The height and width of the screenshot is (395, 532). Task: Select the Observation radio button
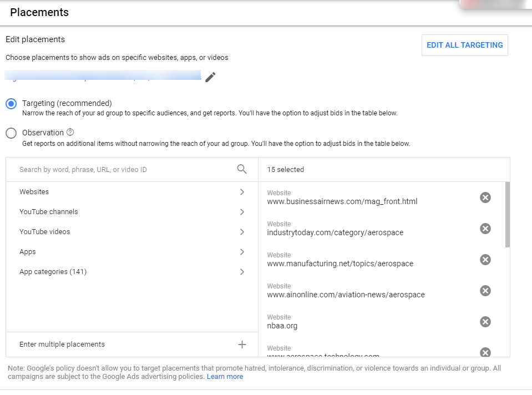point(11,133)
